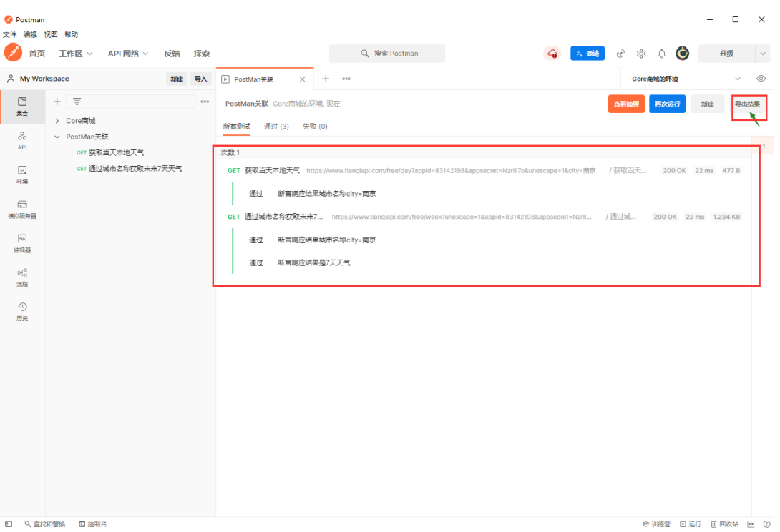
Task: Click the plus icon to create a collection
Action: point(57,102)
